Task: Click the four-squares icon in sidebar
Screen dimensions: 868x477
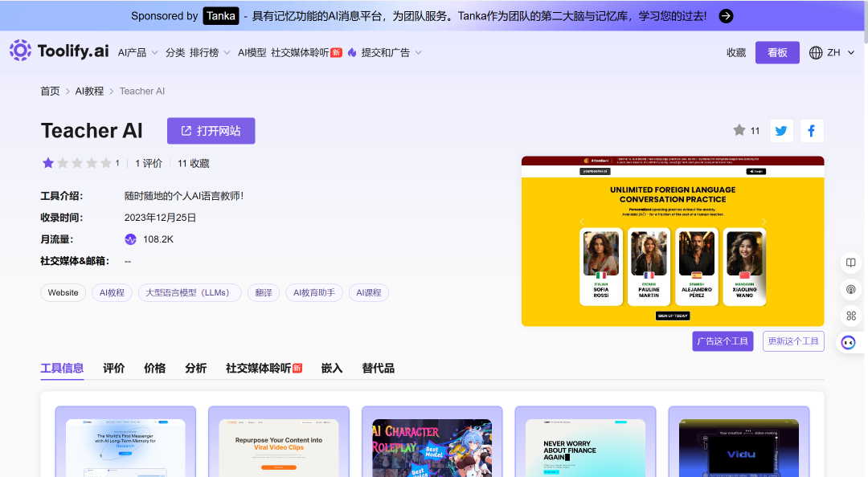Action: click(x=851, y=316)
